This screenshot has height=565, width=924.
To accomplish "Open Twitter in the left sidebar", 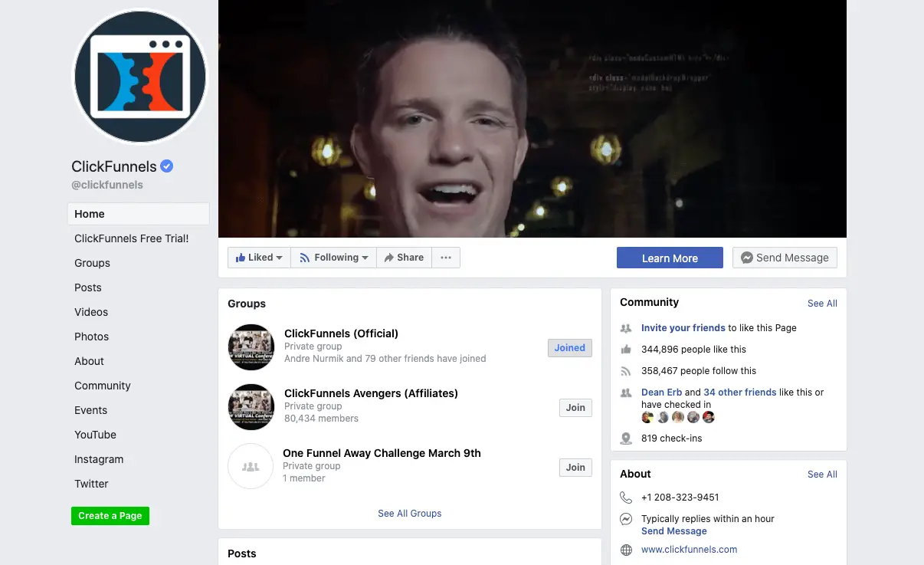I will [91, 484].
